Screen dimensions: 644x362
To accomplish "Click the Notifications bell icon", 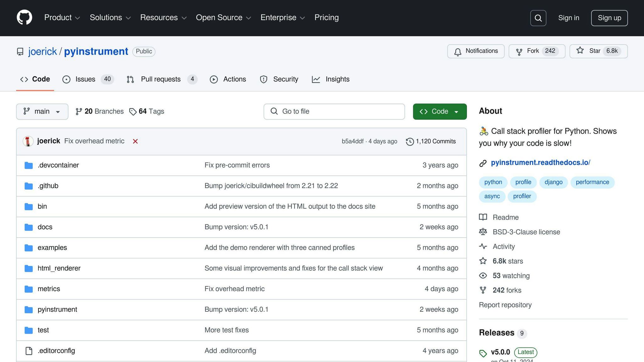I will [x=458, y=51].
